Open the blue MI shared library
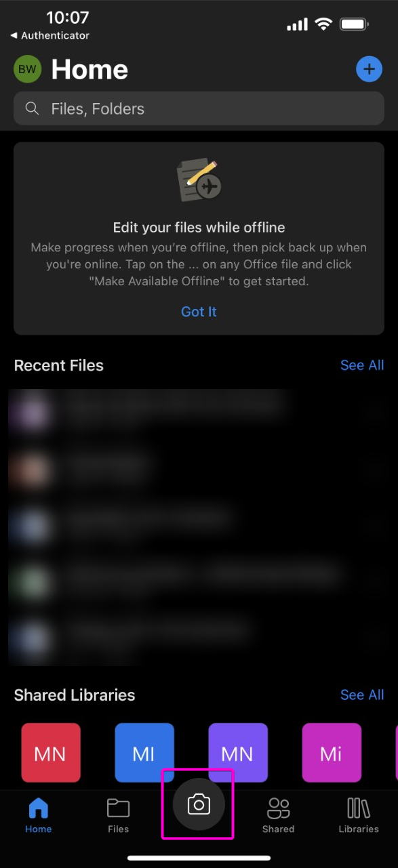 coord(144,753)
